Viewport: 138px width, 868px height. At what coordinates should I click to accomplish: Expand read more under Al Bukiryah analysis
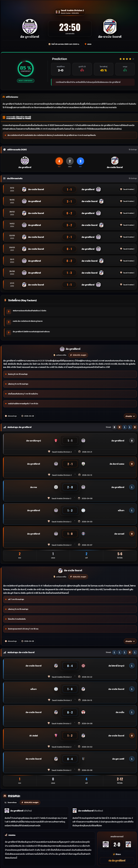(x=130, y=416)
